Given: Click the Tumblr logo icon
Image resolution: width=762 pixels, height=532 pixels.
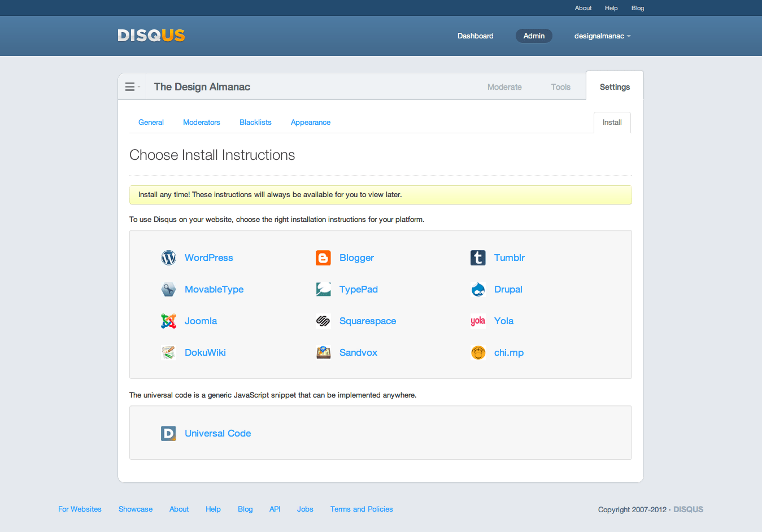Looking at the screenshot, I should click(x=478, y=258).
